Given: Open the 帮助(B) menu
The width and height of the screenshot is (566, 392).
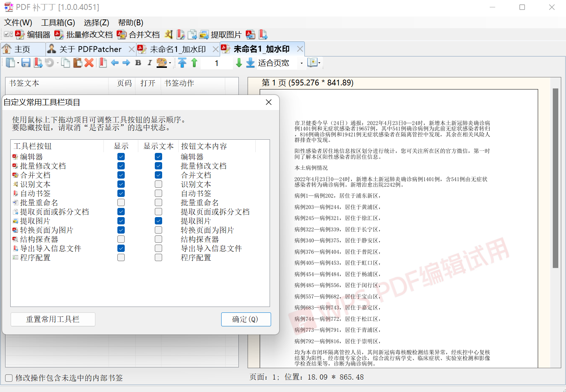Looking at the screenshot, I should [x=131, y=22].
